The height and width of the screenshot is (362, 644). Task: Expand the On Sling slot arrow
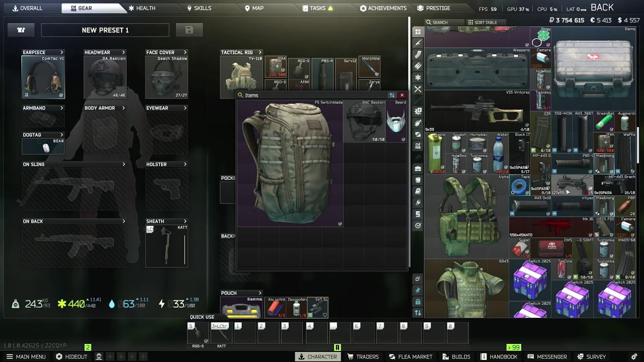124,164
